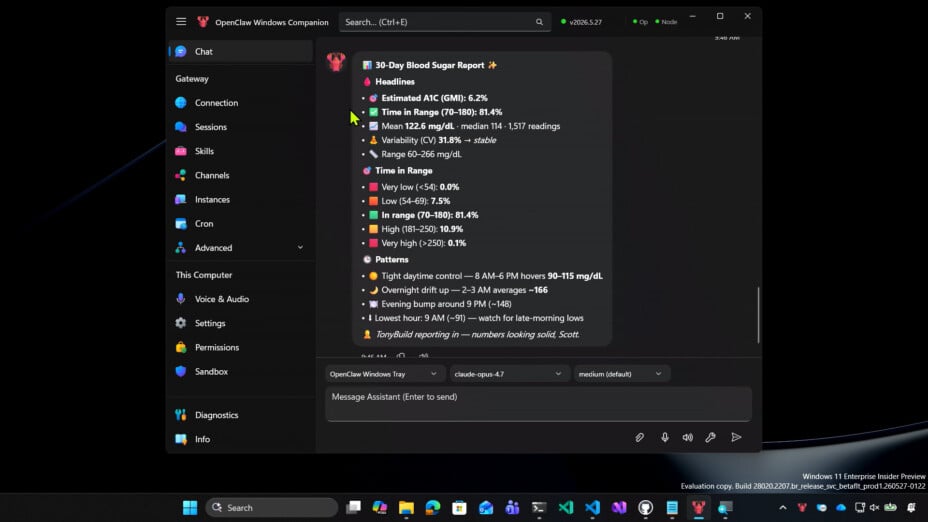Open the Instances page

(x=241, y=200)
